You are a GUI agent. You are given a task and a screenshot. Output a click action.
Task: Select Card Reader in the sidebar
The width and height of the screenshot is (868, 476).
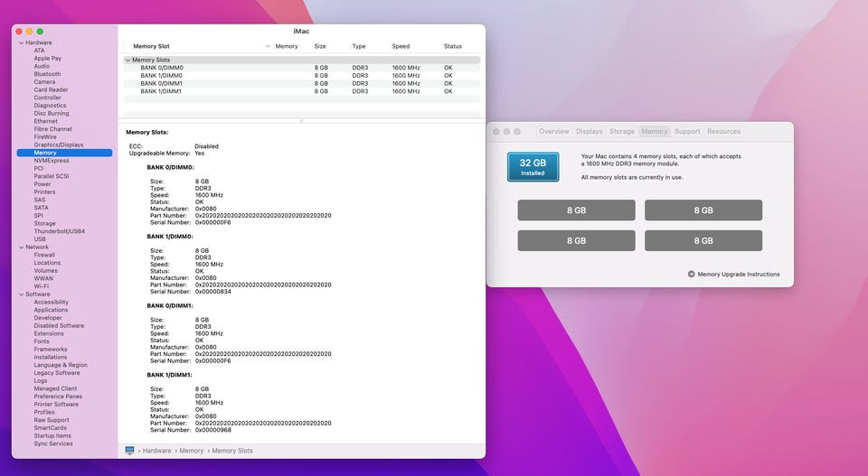(x=51, y=89)
